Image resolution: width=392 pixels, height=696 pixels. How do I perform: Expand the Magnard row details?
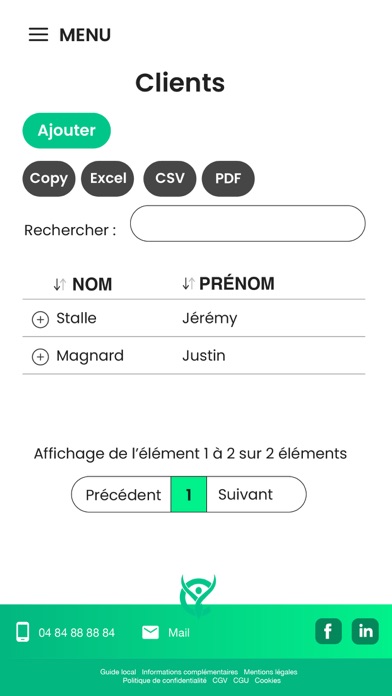40,357
